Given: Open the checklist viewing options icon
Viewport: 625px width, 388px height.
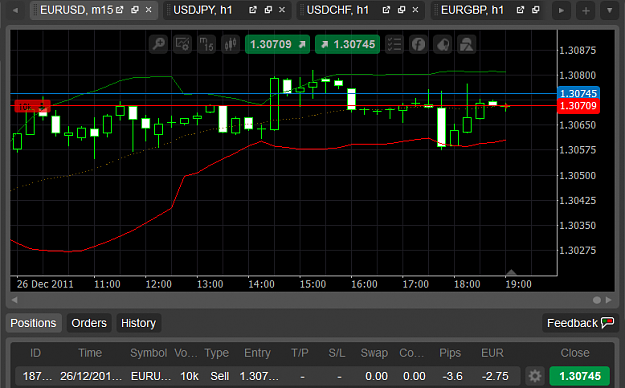Looking at the screenshot, I should coord(394,44).
